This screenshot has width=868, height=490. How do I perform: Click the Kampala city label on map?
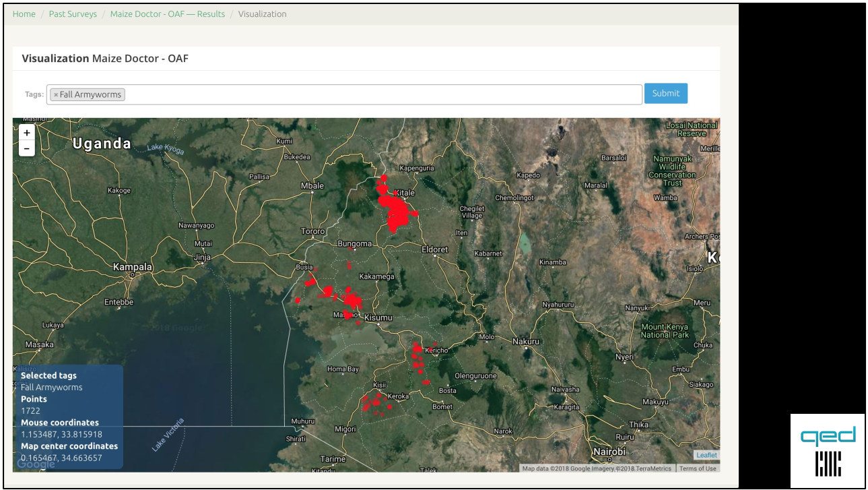(x=133, y=267)
